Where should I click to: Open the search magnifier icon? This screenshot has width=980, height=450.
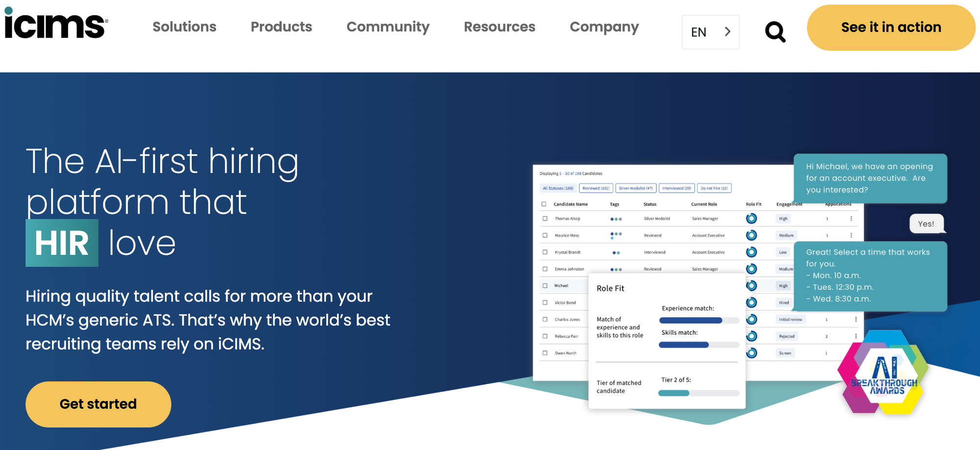point(775,31)
